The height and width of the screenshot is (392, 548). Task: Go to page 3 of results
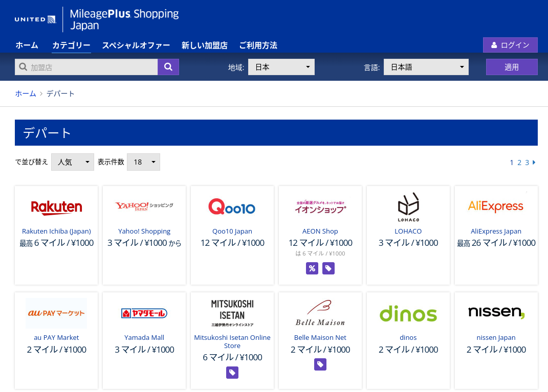coord(527,163)
